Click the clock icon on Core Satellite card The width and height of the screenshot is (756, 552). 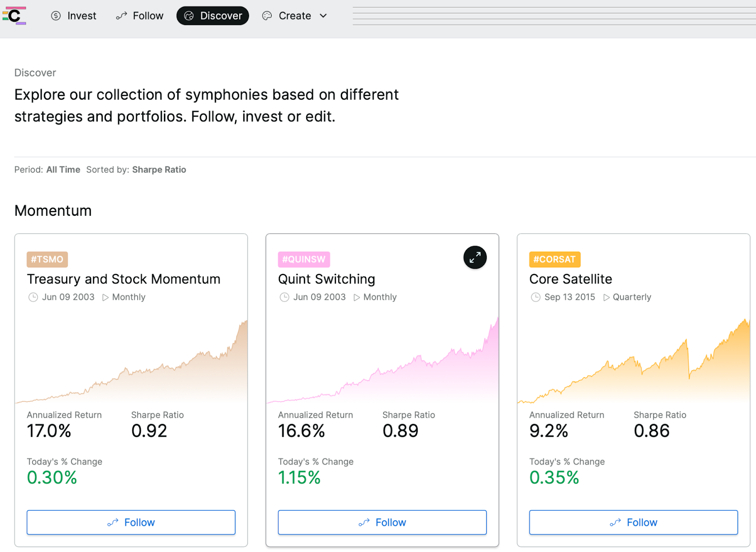click(535, 297)
